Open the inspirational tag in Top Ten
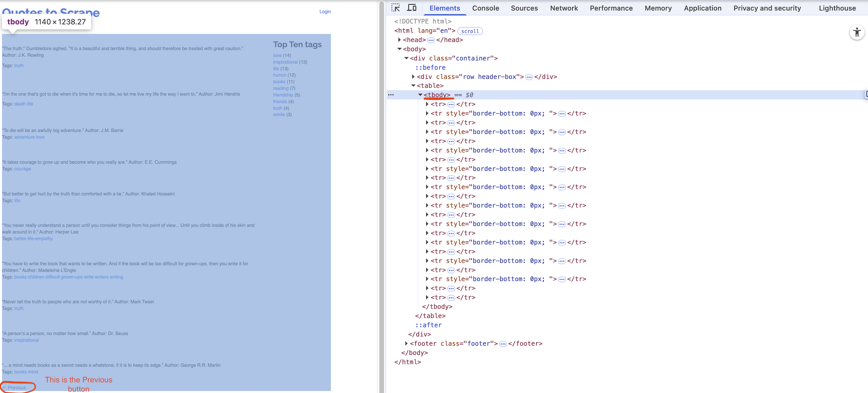The width and height of the screenshot is (868, 393). (285, 62)
